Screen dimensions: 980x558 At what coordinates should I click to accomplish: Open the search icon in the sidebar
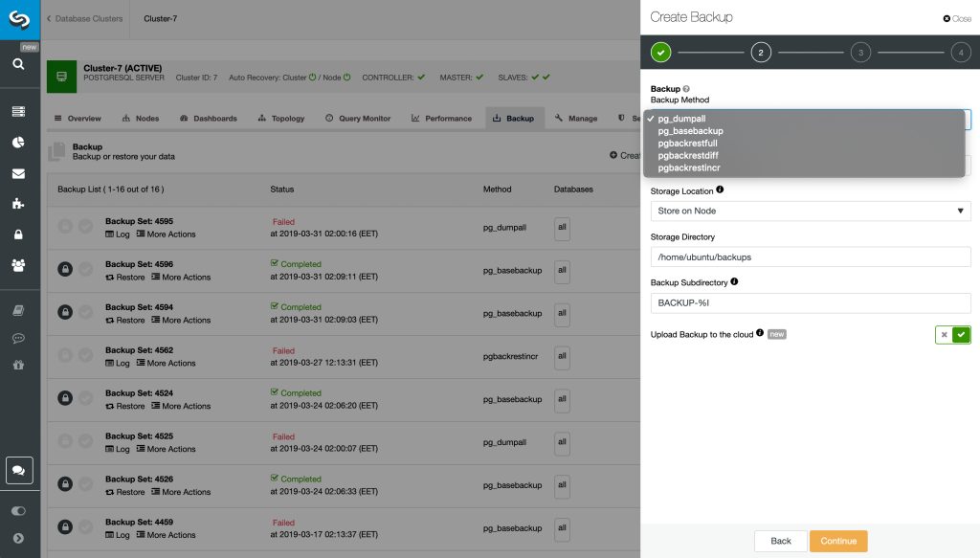[x=19, y=64]
